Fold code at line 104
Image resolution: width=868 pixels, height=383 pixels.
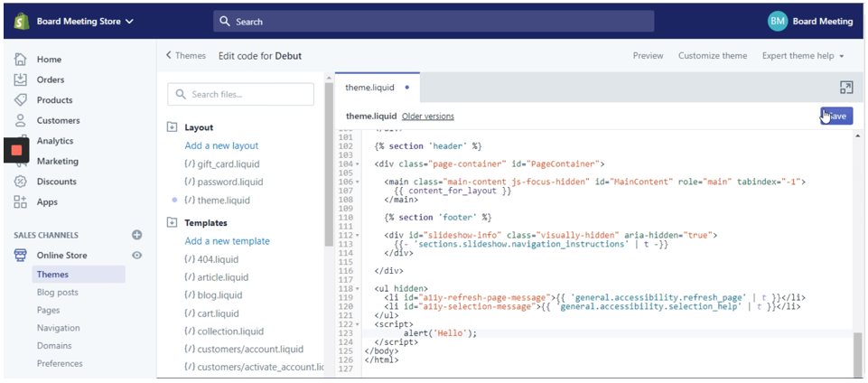357,164
